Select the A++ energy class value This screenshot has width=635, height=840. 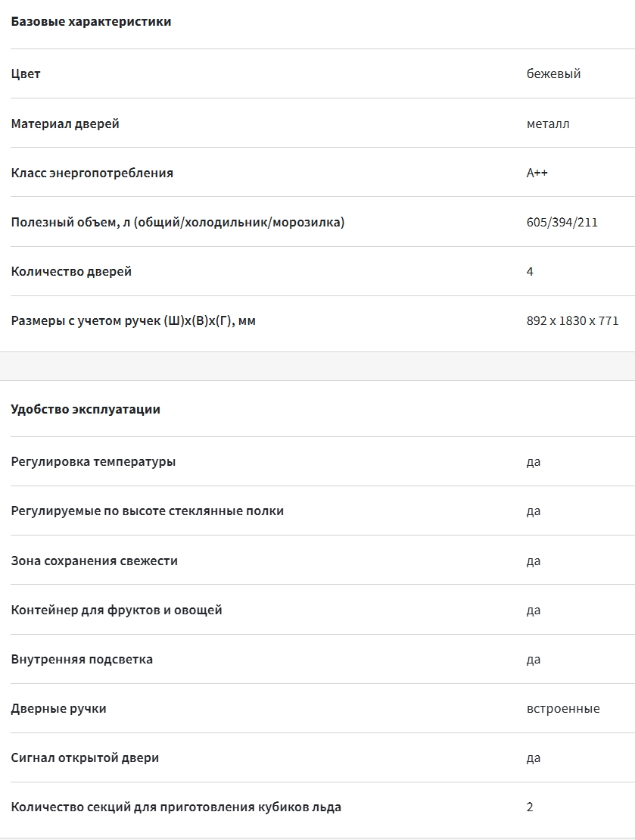(537, 173)
